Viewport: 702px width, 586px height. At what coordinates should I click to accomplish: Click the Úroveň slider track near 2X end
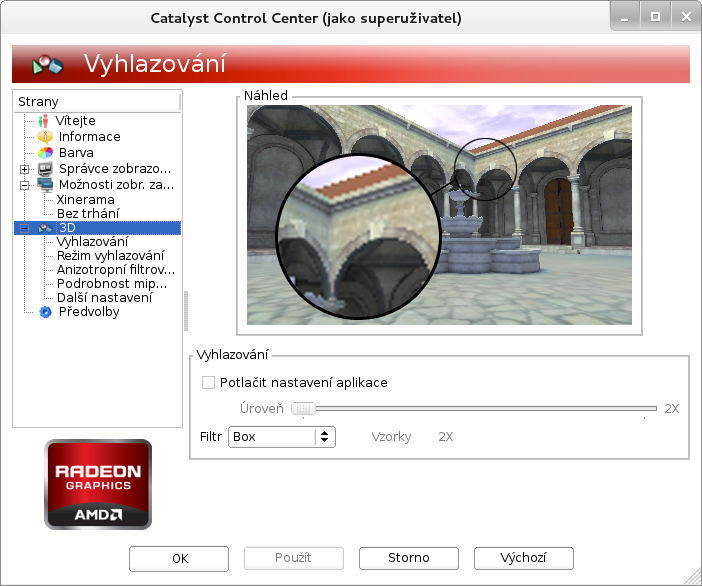(644, 408)
